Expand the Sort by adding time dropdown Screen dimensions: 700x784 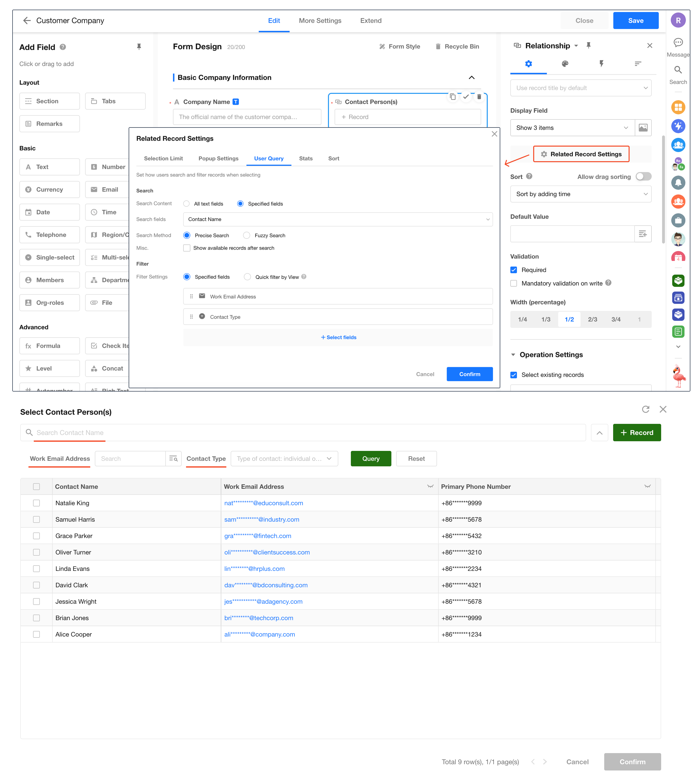(x=580, y=194)
